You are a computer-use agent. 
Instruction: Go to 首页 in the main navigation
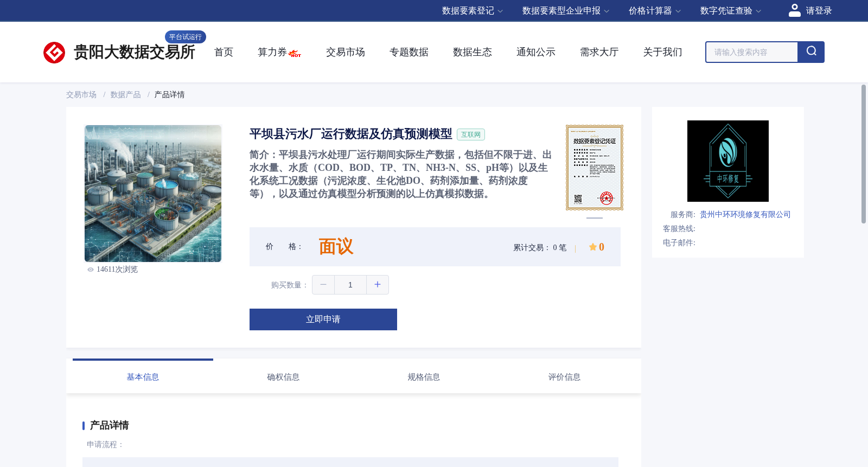(224, 52)
